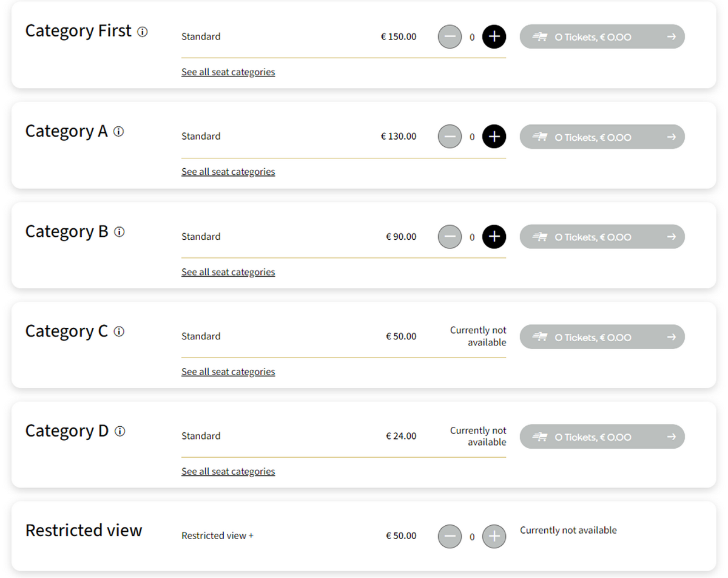Open 'See all seat categories' under Category First
This screenshot has width=728, height=578.
pyautogui.click(x=228, y=72)
